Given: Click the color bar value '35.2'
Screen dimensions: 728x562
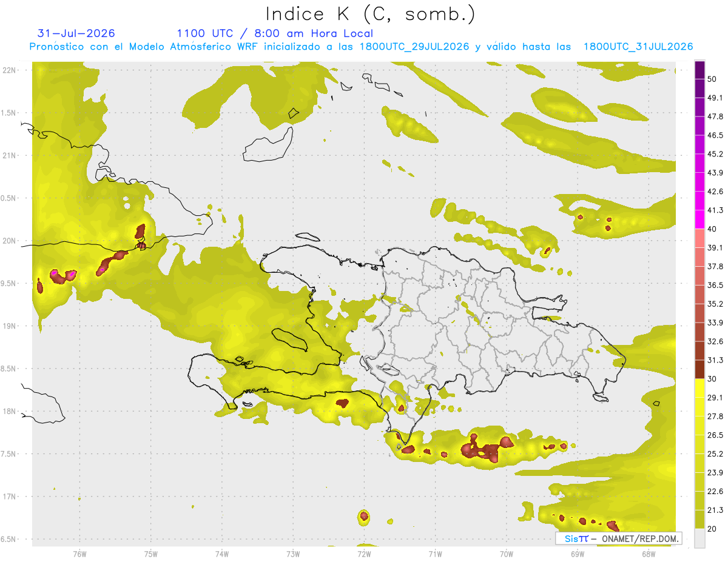Looking at the screenshot, I should [715, 304].
